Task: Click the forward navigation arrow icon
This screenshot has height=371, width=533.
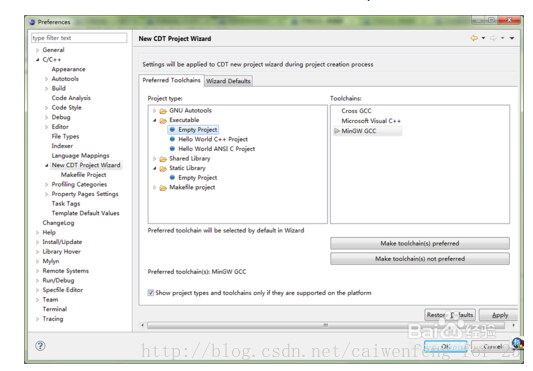Action: (493, 38)
